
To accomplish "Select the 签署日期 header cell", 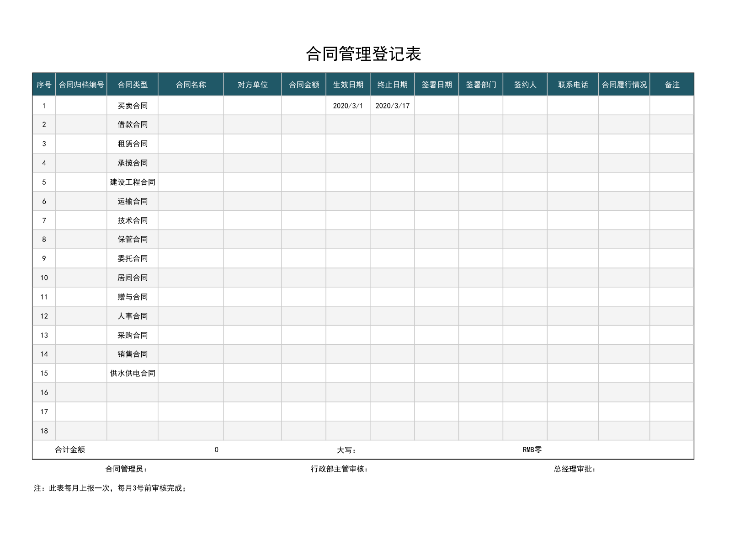I will pyautogui.click(x=437, y=85).
